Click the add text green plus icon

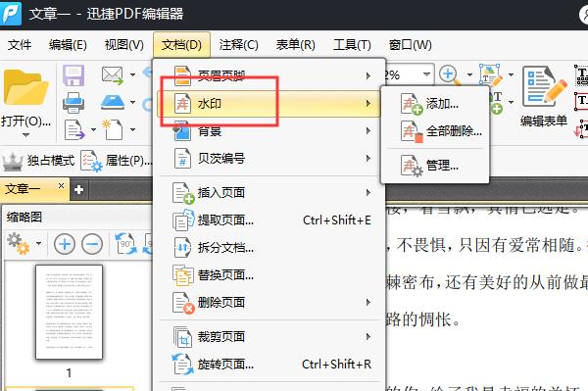(497, 103)
